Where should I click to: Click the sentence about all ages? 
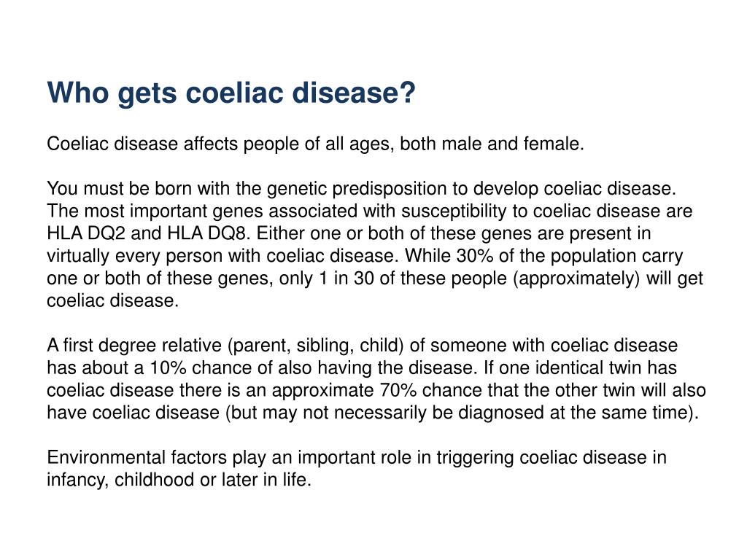pyautogui.click(x=315, y=144)
